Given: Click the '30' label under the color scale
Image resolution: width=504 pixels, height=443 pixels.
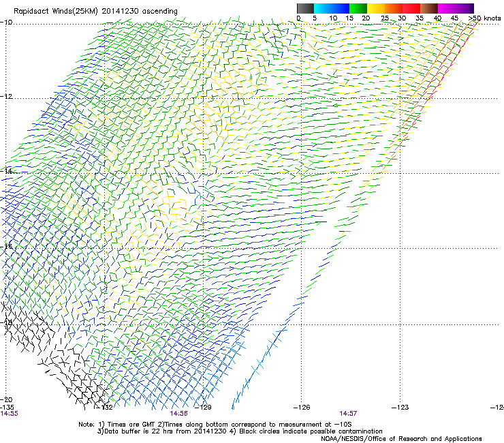Looking at the screenshot, I should pos(402,18).
